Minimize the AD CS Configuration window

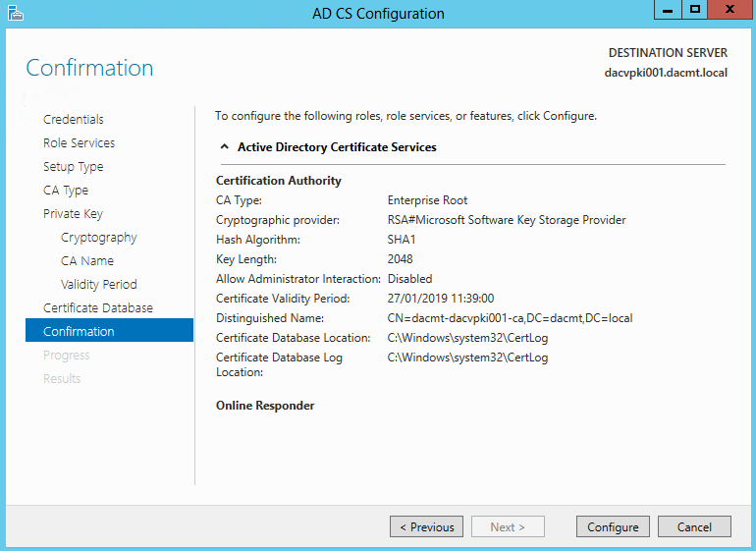[x=668, y=10]
